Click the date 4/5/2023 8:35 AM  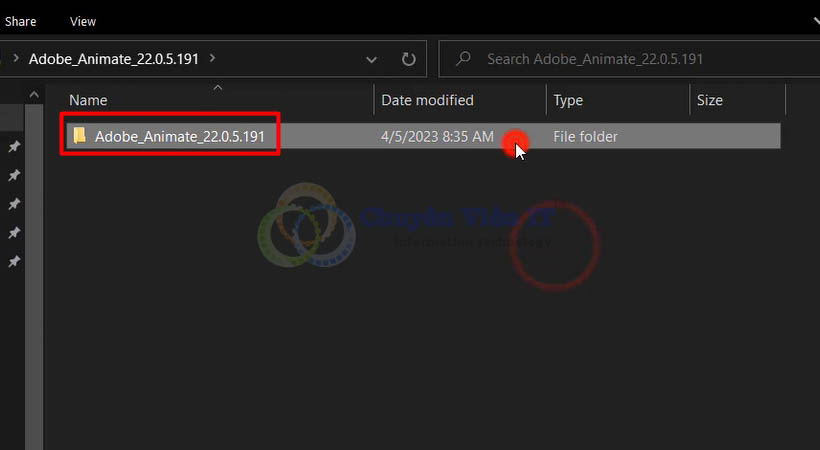tap(437, 137)
